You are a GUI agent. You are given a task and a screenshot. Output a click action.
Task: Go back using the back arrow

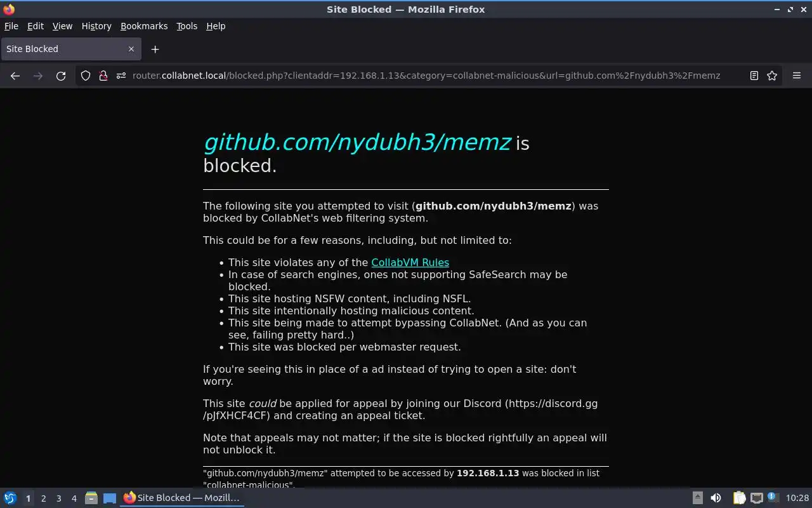point(15,76)
